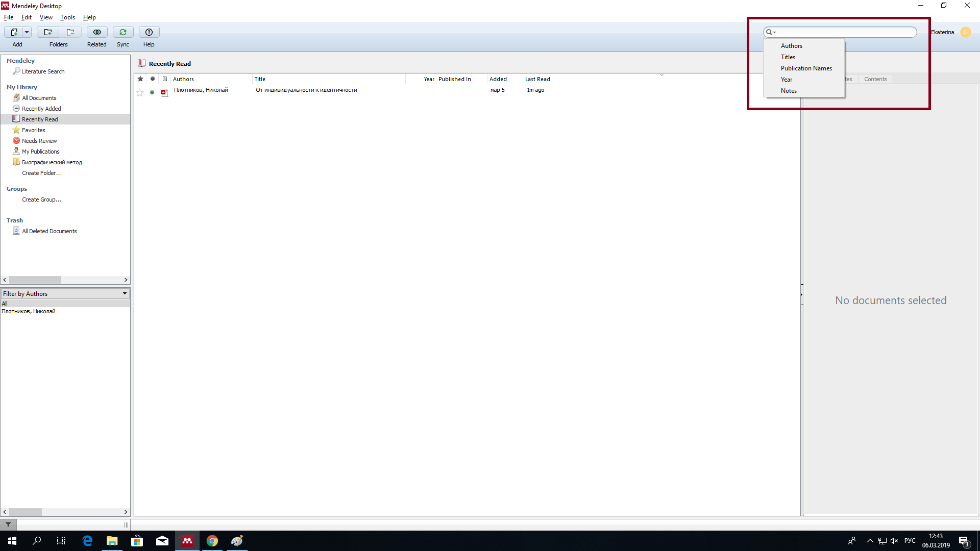Select document title От индивидуальности к идентичности

tap(306, 90)
